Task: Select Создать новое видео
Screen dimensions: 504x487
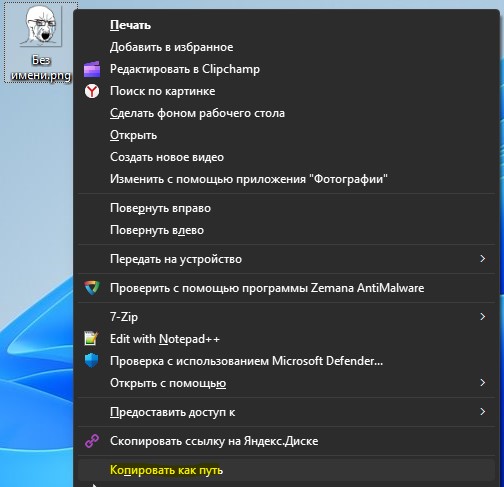Action: pyautogui.click(x=286, y=157)
